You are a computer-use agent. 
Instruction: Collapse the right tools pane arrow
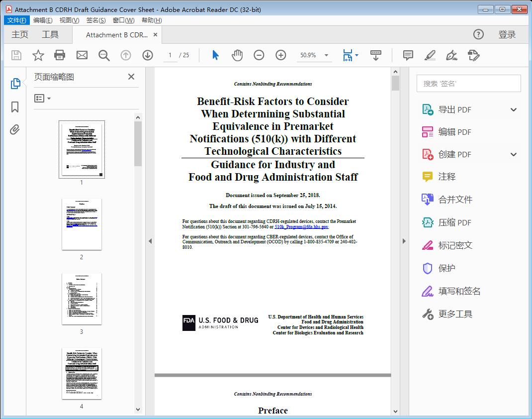coord(404,241)
